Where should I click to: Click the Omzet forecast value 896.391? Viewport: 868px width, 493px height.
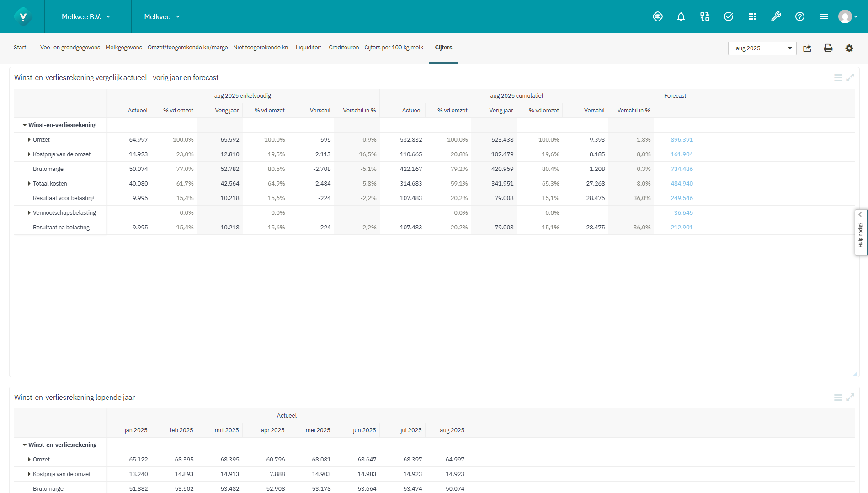pos(682,140)
